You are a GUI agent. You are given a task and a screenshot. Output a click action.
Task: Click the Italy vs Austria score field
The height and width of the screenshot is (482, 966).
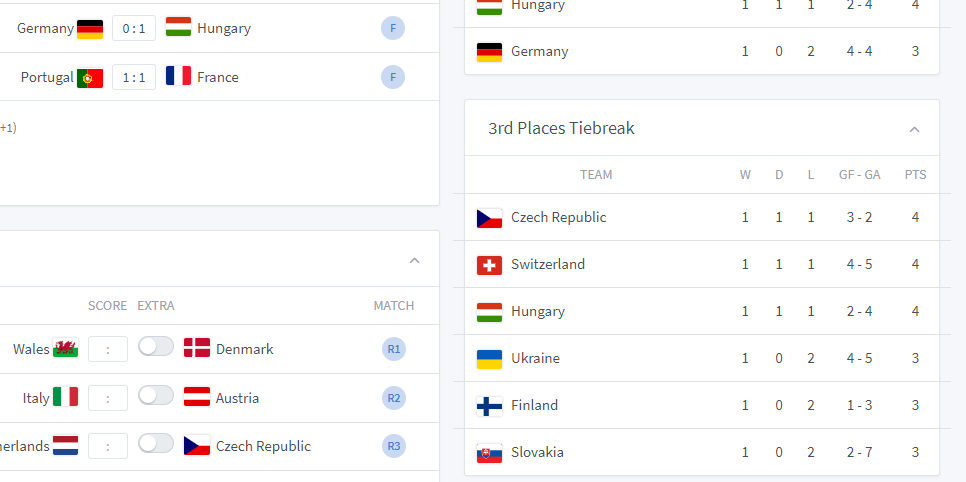coord(108,398)
